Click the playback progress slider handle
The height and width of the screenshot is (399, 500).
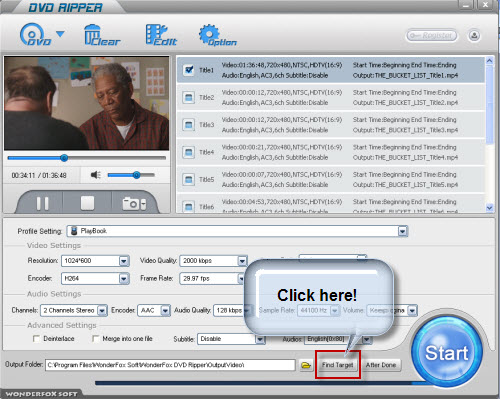point(64,158)
